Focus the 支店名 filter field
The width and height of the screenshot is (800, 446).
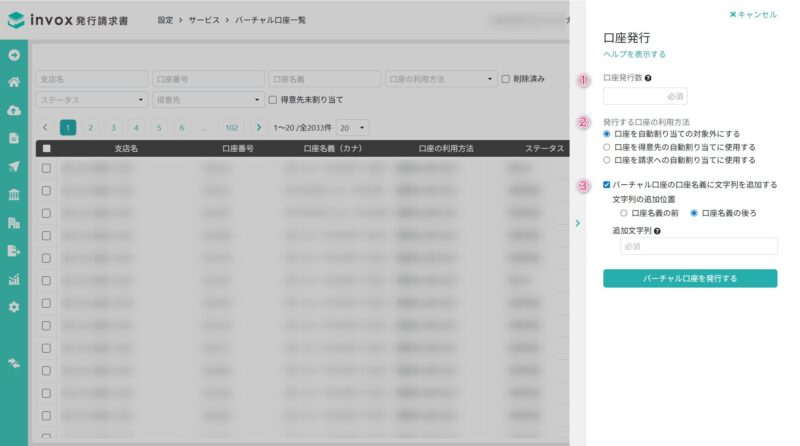92,79
